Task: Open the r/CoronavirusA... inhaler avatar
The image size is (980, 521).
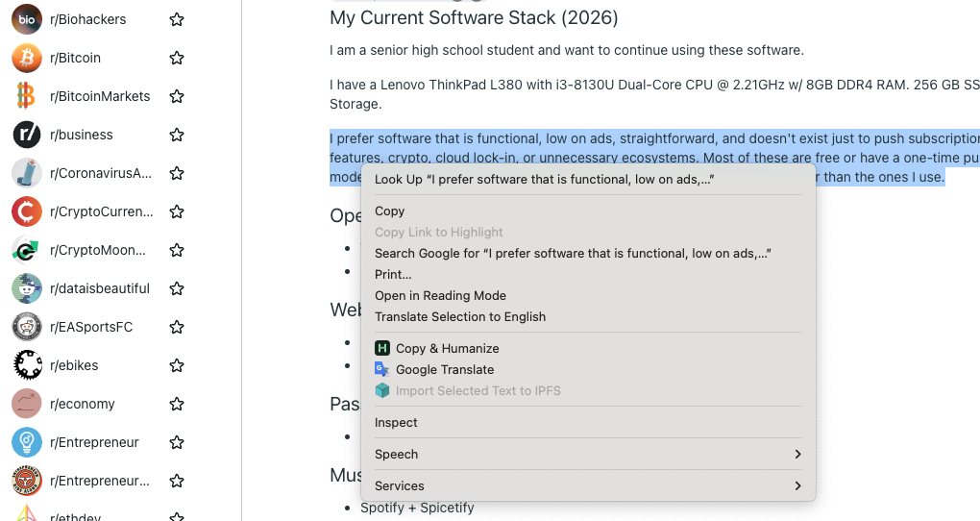Action: pos(27,173)
